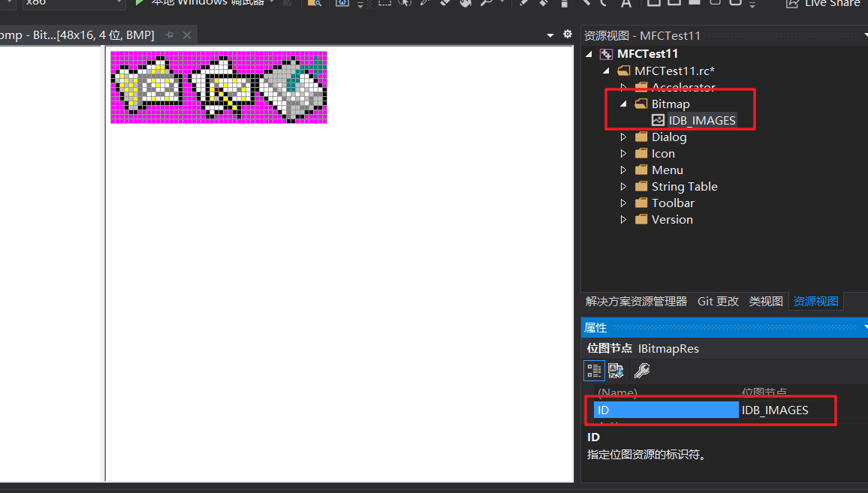The height and width of the screenshot is (493, 868).
Task: Switch to 资源视图 tab
Action: pos(815,302)
